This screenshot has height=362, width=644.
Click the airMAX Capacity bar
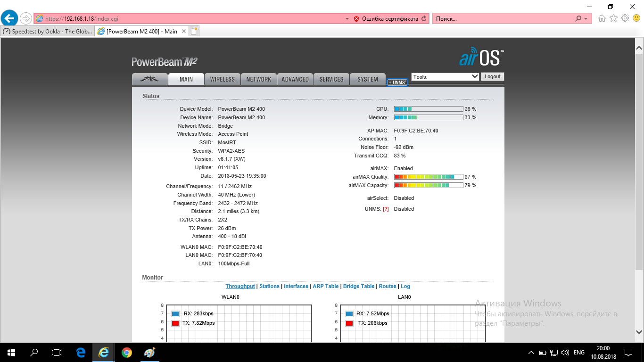[x=429, y=185]
